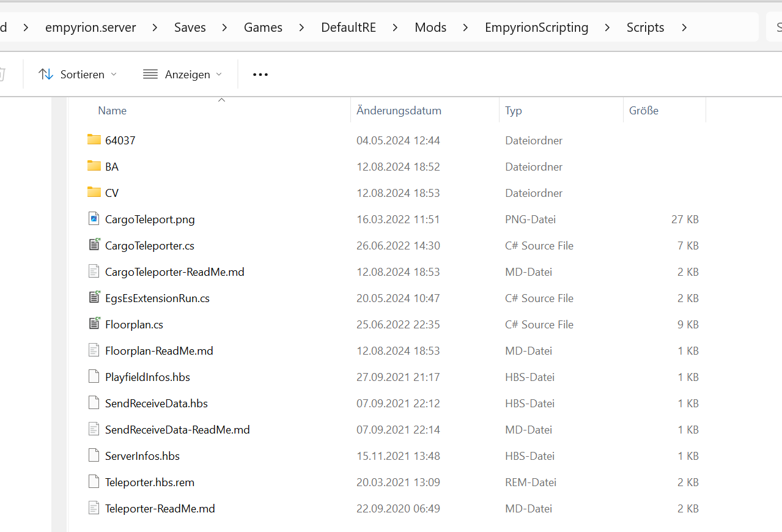Click the 27 KB size cell
This screenshot has width=782, height=532.
pyautogui.click(x=685, y=219)
